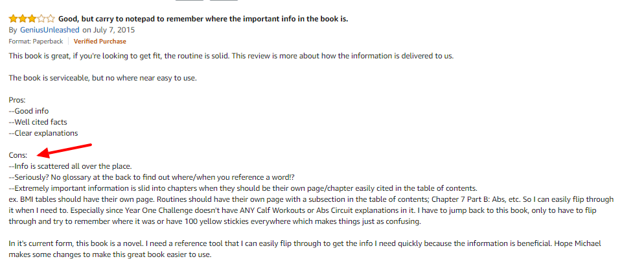Click the Verified Purchase label
This screenshot has width=644, height=259.
pyautogui.click(x=100, y=41)
